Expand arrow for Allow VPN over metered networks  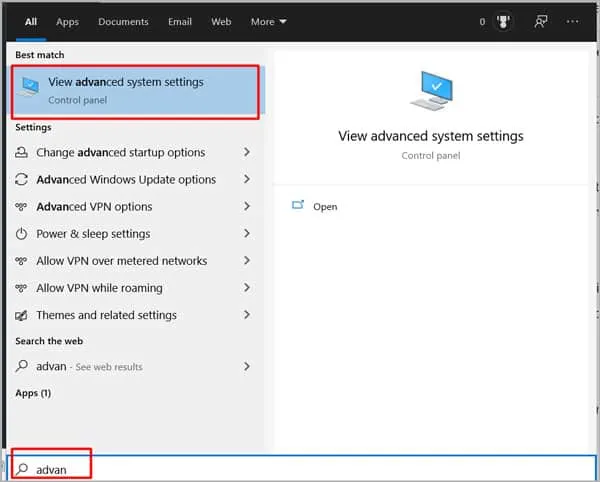click(247, 261)
